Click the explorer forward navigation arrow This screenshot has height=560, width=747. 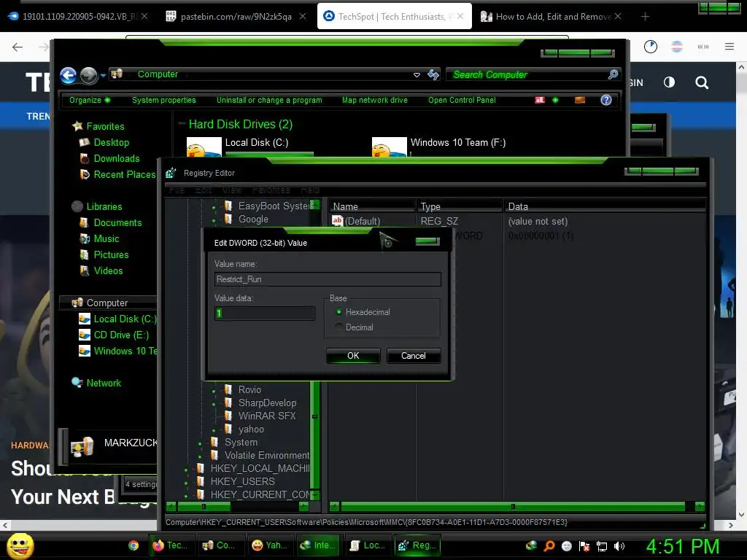tap(88, 75)
